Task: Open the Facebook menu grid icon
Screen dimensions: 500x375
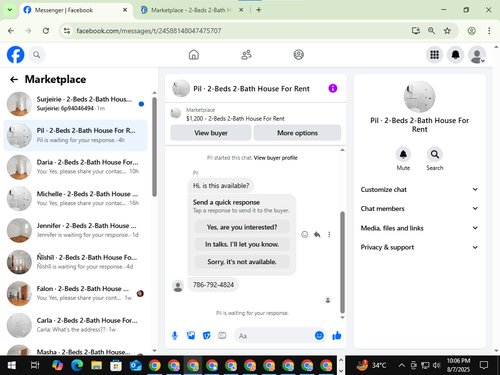Action: point(434,55)
